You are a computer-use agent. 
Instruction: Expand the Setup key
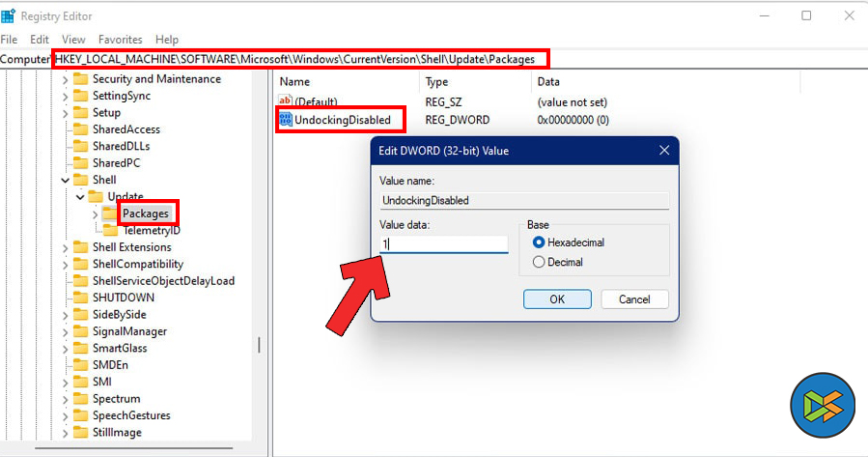coord(65,114)
